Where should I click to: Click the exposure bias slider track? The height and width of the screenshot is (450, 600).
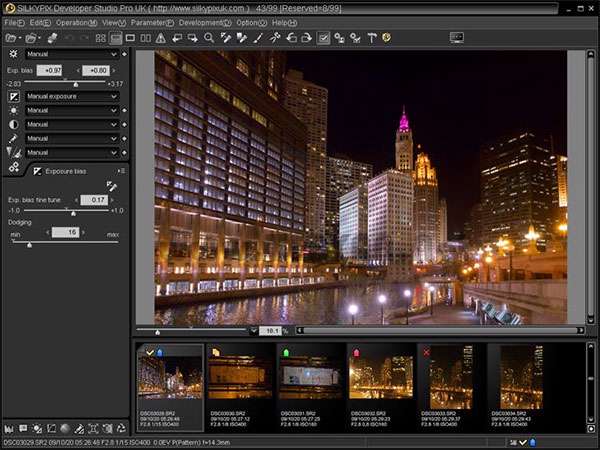click(65, 83)
